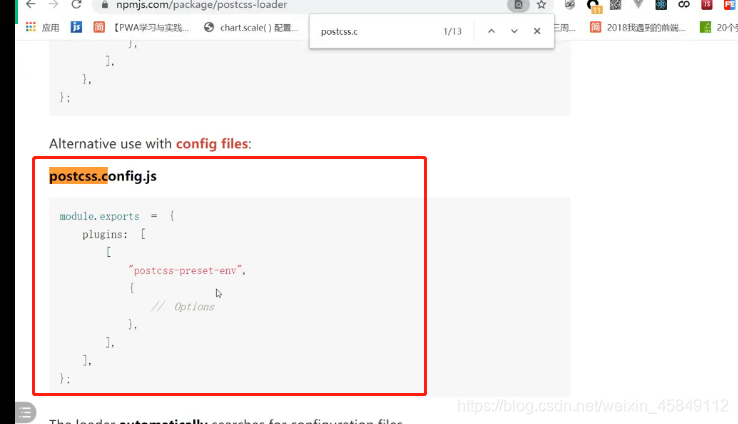Reload the npmjs page

(76, 5)
